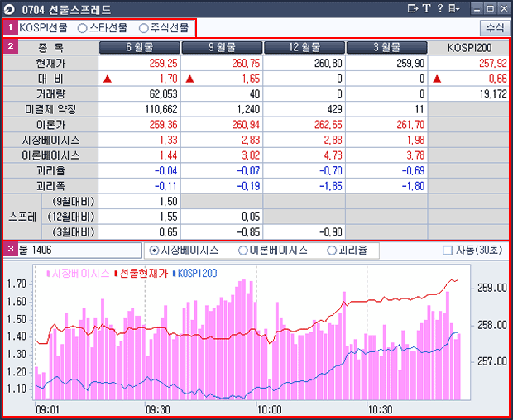The height and width of the screenshot is (420, 513).
Task: Click the red up-arrow in 6월물 column
Action: click(x=107, y=79)
